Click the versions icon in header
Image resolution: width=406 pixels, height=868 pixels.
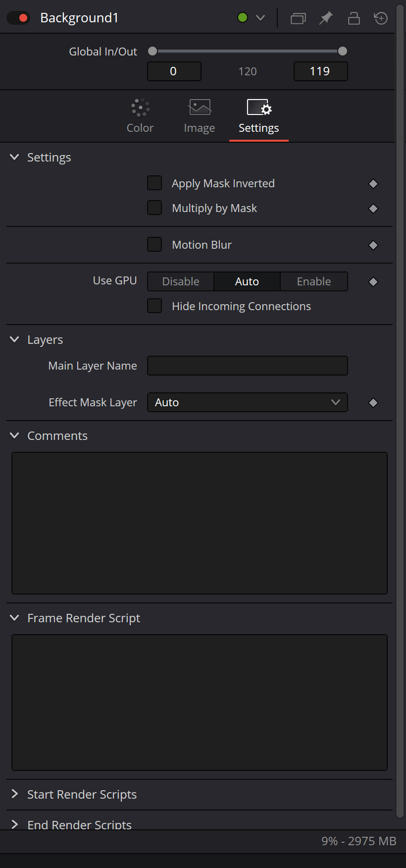click(x=298, y=18)
